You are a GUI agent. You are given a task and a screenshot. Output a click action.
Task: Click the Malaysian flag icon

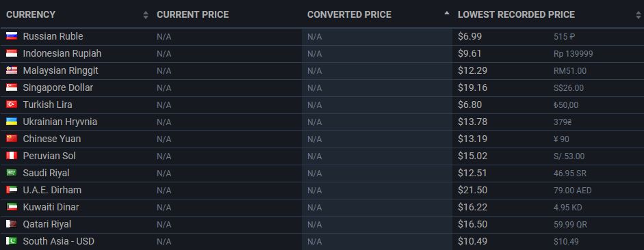[12, 70]
